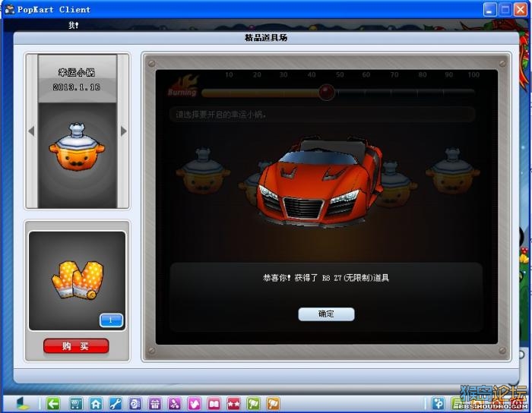This screenshot has width=532, height=413.
Task: Click the pink bird icon
Action: pos(194,404)
